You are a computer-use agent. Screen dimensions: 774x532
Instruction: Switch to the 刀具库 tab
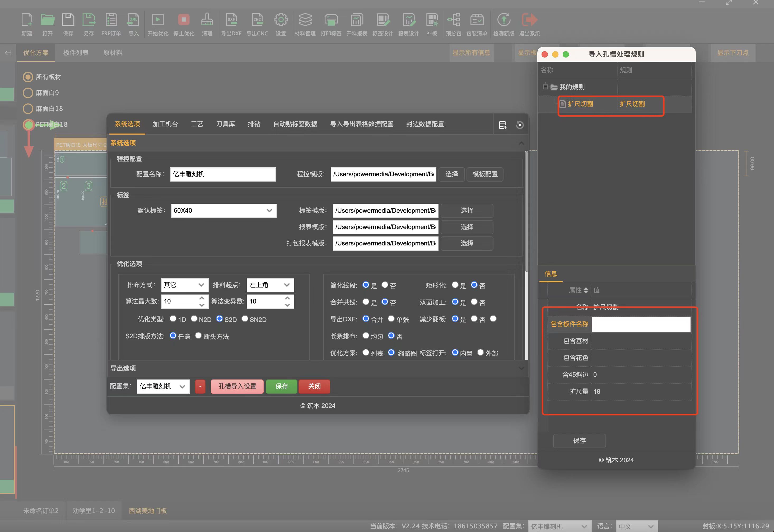[226, 124]
